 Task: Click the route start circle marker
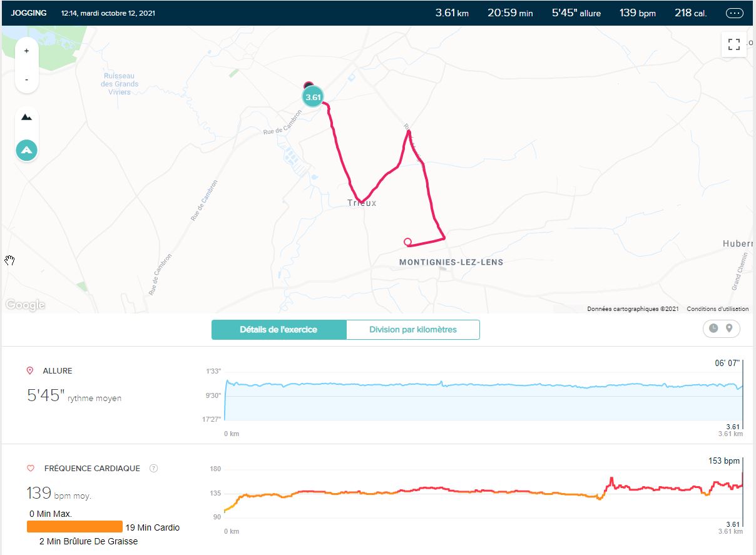(407, 242)
